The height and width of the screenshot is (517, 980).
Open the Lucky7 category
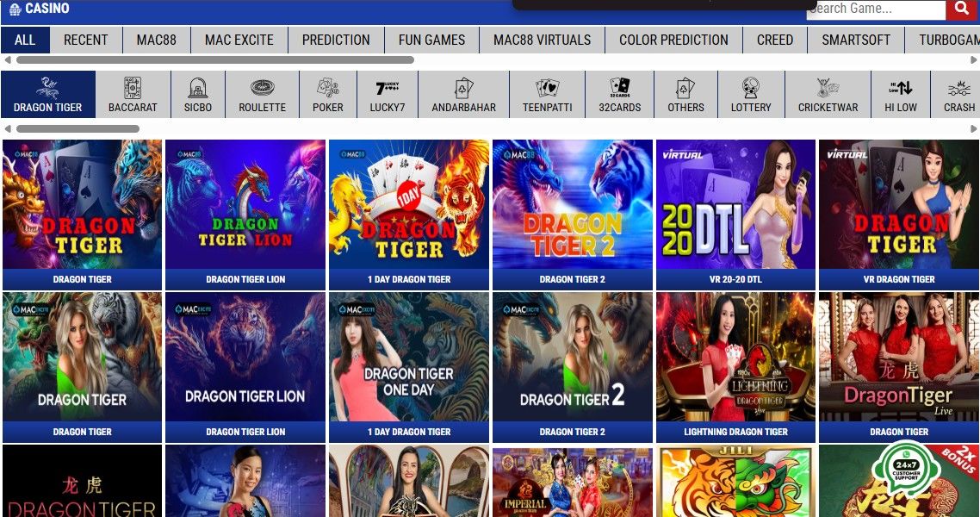click(x=387, y=95)
